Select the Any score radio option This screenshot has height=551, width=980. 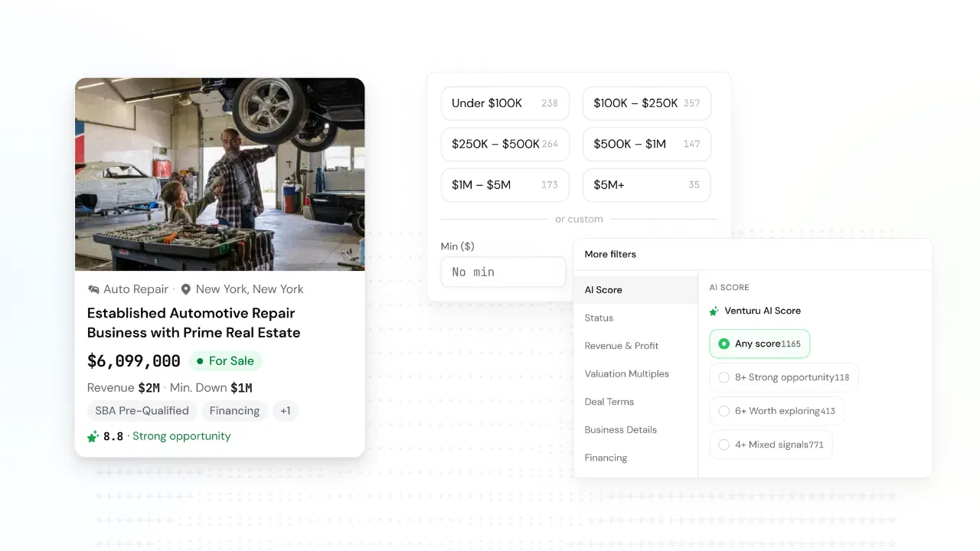[x=724, y=344]
